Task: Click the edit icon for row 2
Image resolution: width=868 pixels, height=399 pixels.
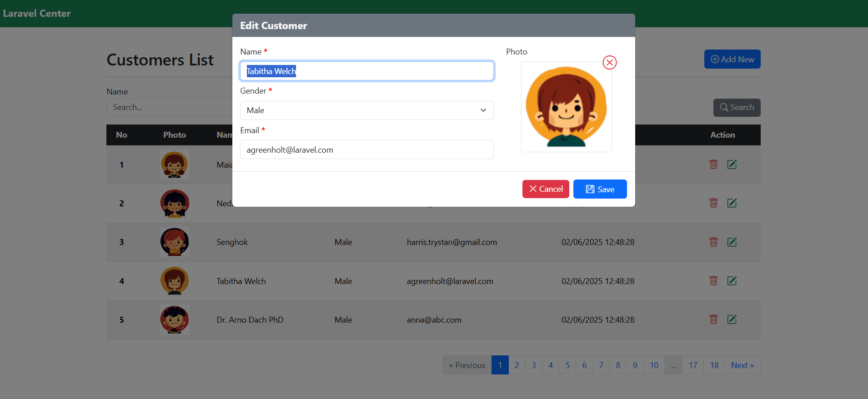Action: point(732,203)
